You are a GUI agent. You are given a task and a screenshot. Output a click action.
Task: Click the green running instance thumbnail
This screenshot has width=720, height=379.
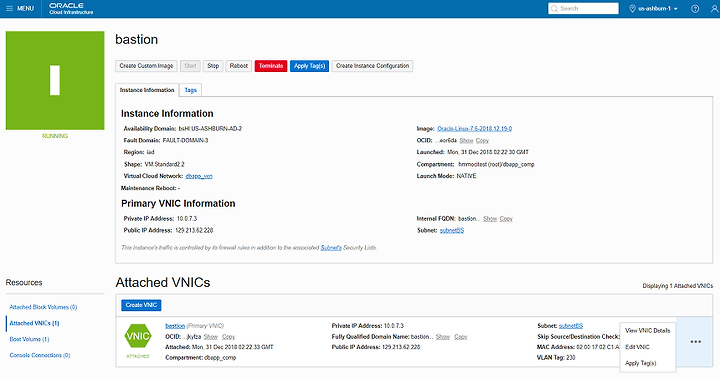point(55,80)
